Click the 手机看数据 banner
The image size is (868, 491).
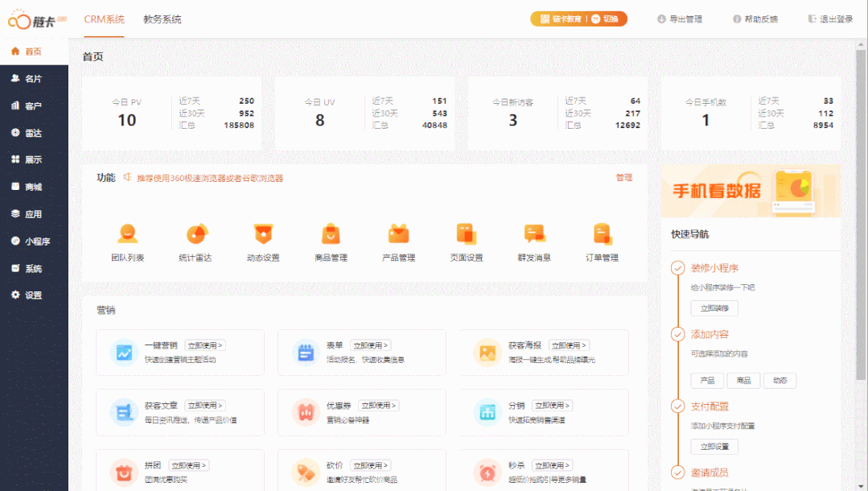(x=750, y=191)
